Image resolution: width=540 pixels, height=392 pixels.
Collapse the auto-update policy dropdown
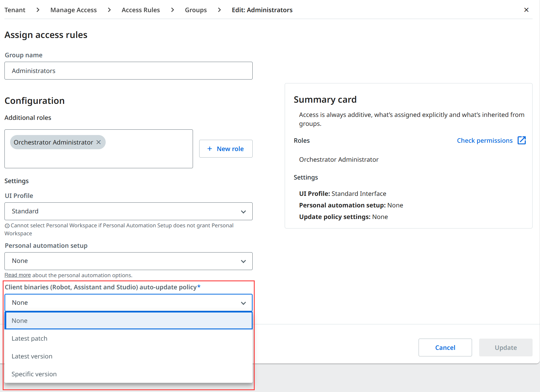(x=129, y=303)
